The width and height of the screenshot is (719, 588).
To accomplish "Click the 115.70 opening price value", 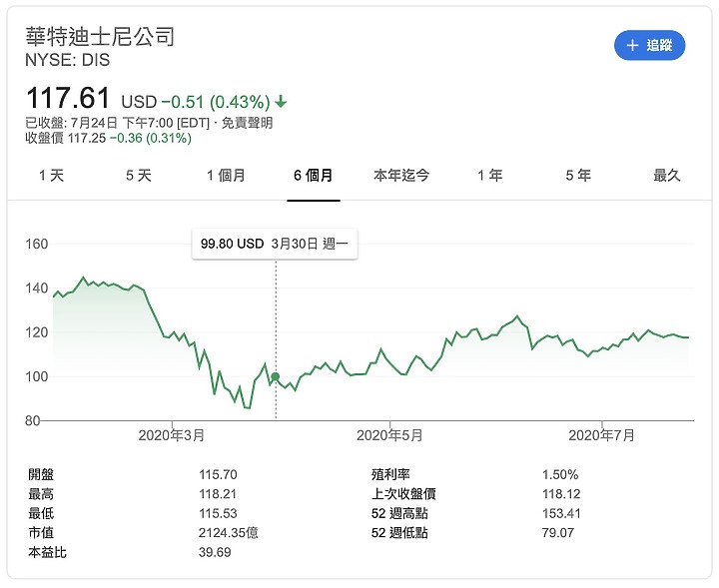I will [x=218, y=474].
